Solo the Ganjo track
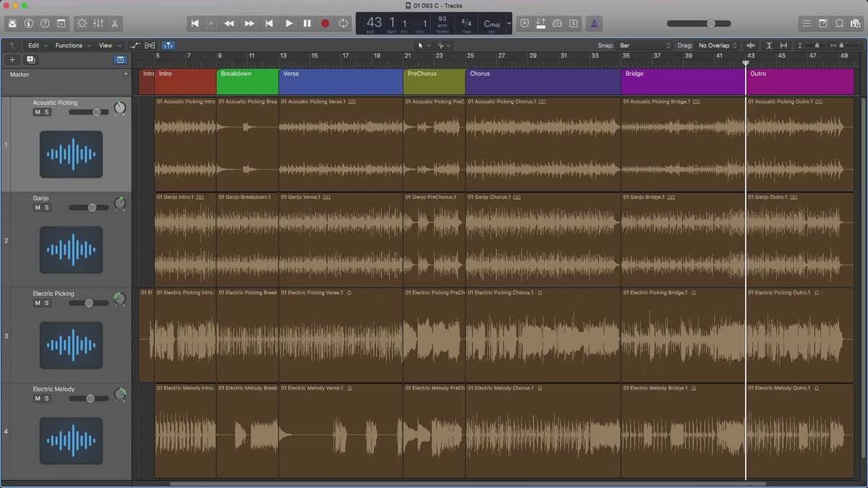Viewport: 868px width, 488px height. pos(47,207)
